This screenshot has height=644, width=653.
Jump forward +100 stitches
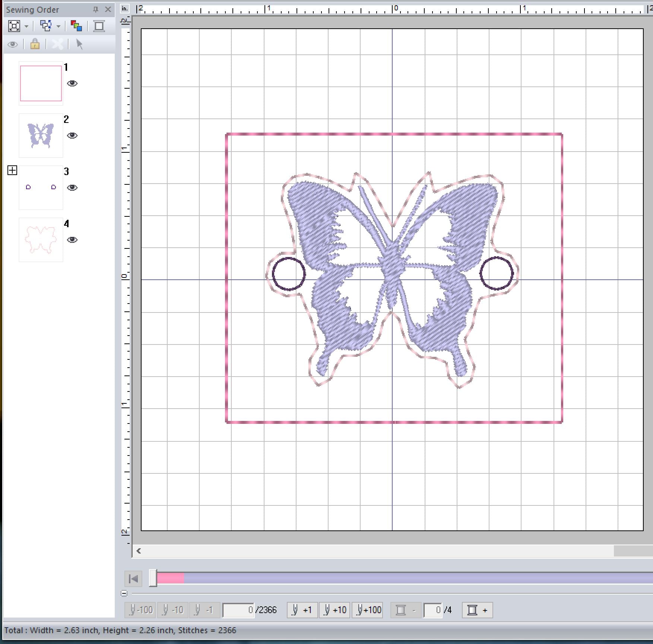(x=368, y=610)
